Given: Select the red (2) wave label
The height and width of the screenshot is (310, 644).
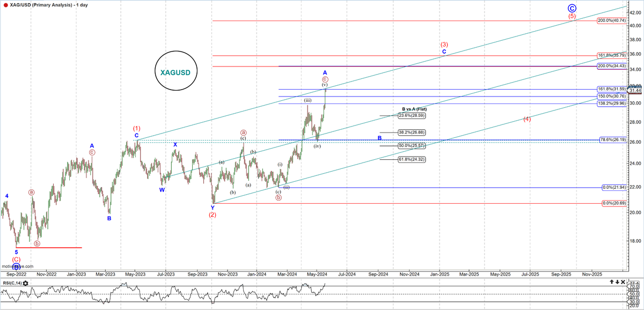Looking at the screenshot, I should [x=213, y=215].
